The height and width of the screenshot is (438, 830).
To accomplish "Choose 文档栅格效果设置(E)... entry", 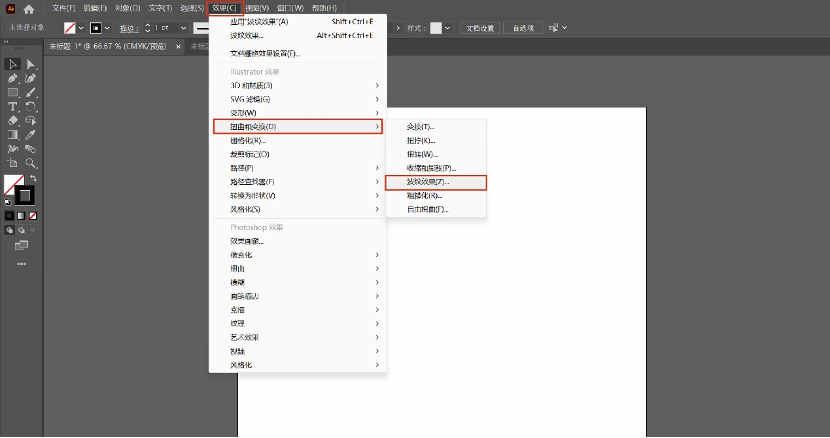I will [x=297, y=53].
